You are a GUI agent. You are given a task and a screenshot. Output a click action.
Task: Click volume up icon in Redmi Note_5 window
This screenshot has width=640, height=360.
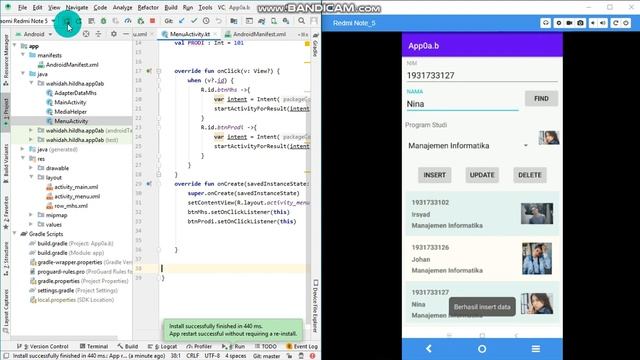(x=603, y=23)
